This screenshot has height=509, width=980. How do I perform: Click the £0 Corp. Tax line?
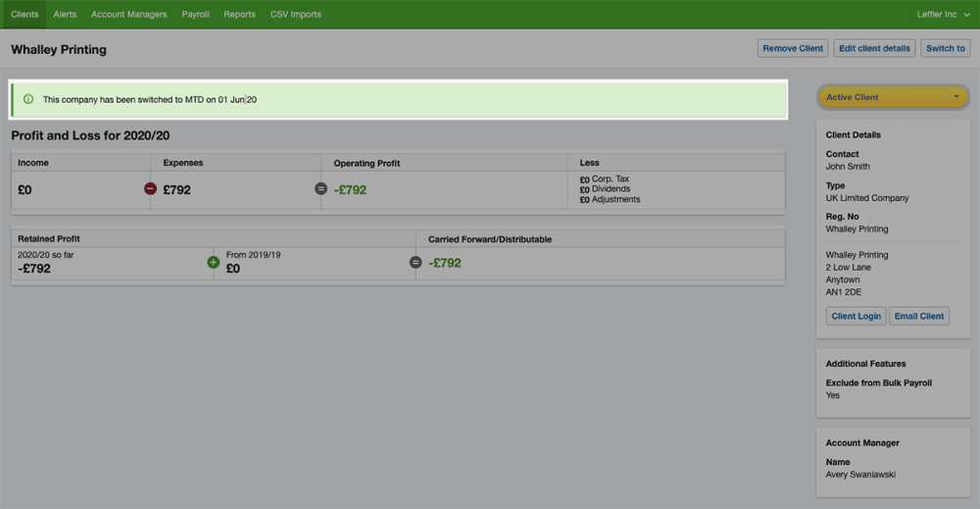pyautogui.click(x=605, y=178)
